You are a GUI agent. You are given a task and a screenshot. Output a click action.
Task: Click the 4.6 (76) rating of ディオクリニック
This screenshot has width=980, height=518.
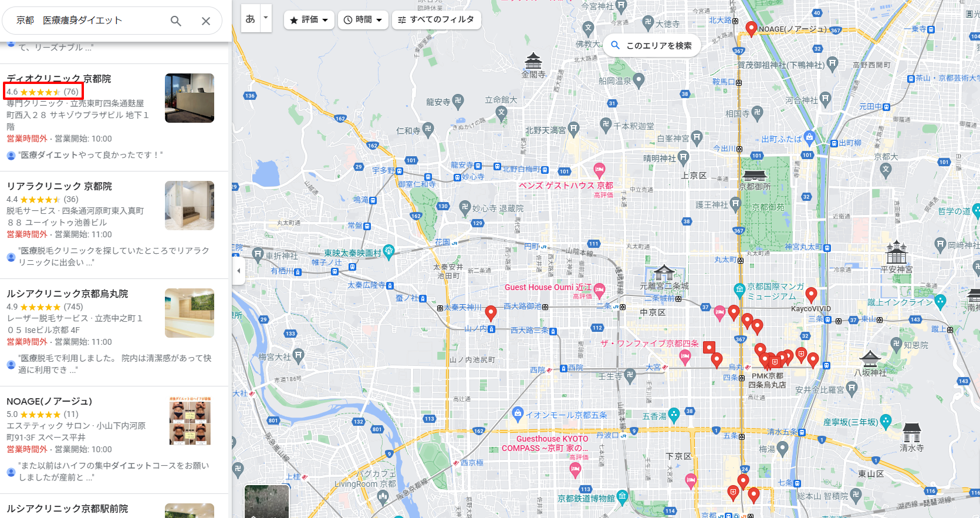pos(42,92)
